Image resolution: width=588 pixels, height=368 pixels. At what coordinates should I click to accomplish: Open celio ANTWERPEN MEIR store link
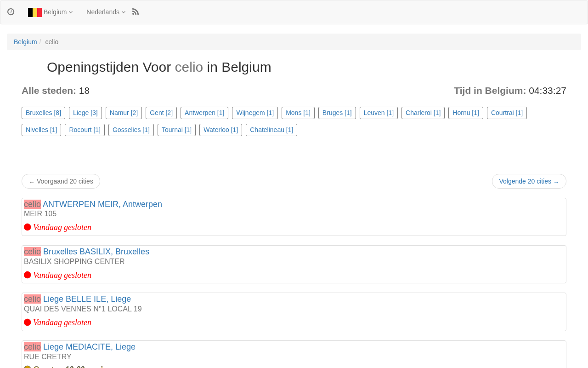(x=93, y=204)
